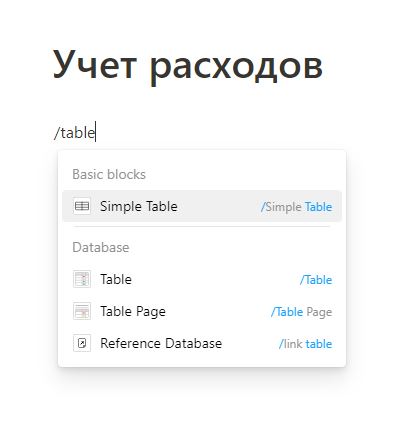Image resolution: width=404 pixels, height=433 pixels.
Task: Click the /link table shortcut hint
Action: pos(305,344)
